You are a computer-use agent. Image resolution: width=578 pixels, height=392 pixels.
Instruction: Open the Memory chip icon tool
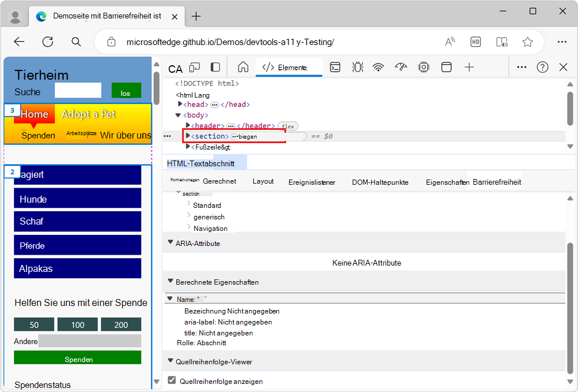pyautogui.click(x=424, y=67)
